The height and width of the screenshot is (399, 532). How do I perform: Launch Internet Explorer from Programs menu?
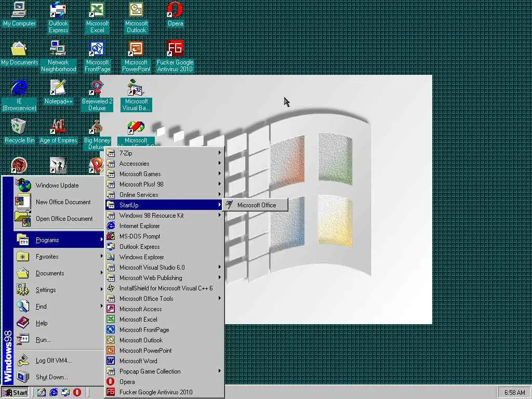[x=164, y=226]
